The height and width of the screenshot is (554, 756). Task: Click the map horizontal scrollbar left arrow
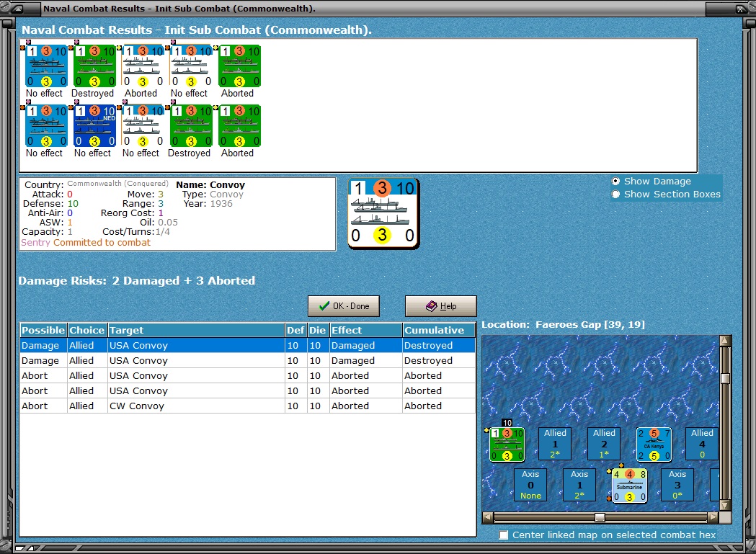[x=487, y=517]
